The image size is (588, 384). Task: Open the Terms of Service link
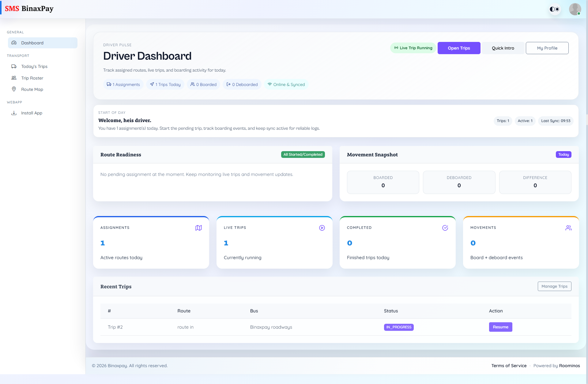point(509,366)
